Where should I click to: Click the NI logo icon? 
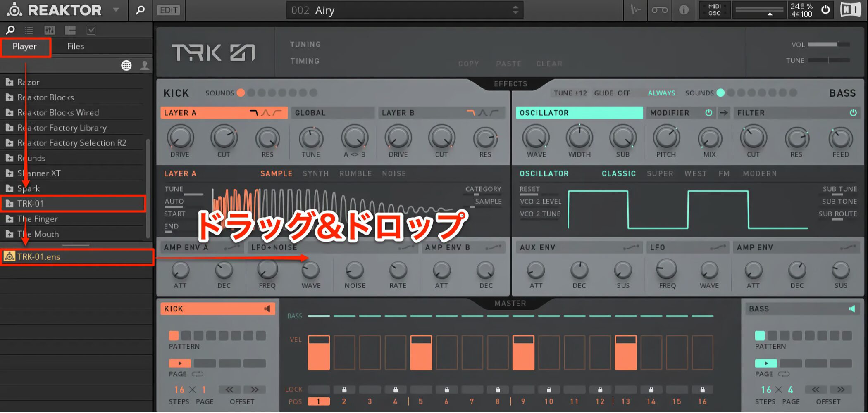850,9
